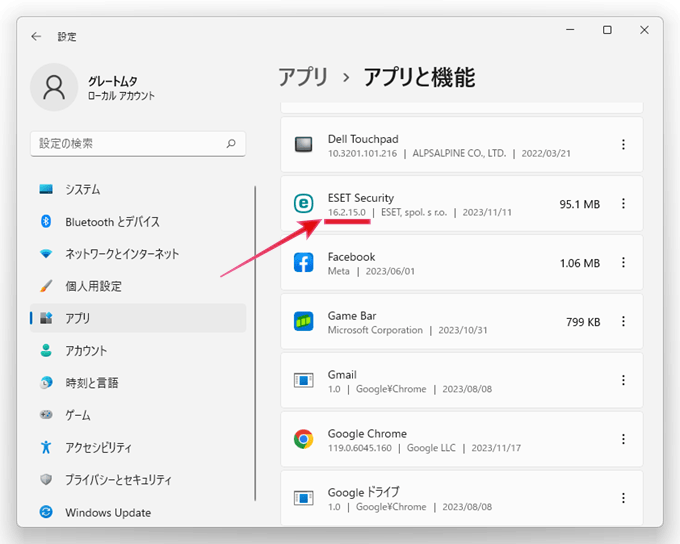Click the Facebook app icon
This screenshot has width=680, height=544.
304,262
